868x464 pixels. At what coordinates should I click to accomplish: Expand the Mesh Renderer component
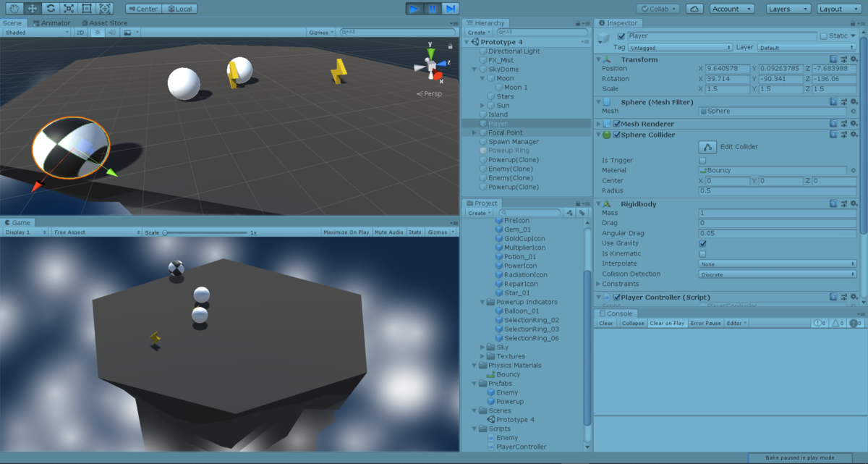click(598, 124)
